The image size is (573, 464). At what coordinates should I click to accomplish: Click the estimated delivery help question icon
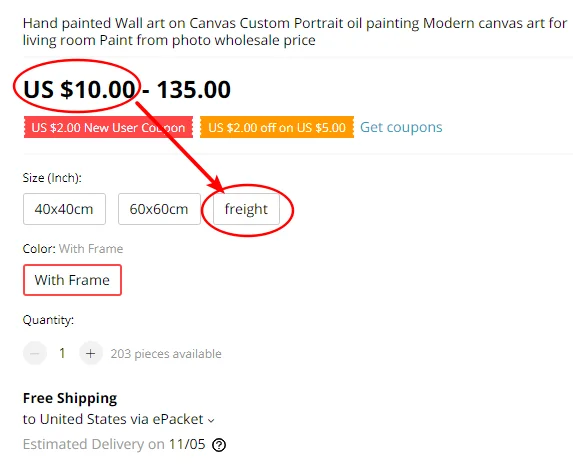[x=219, y=445]
